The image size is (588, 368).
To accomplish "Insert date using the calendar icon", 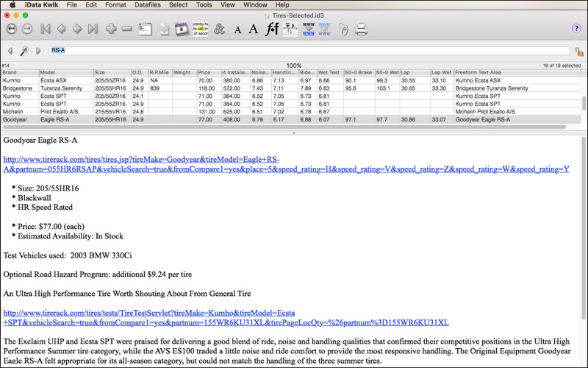I will point(182,29).
